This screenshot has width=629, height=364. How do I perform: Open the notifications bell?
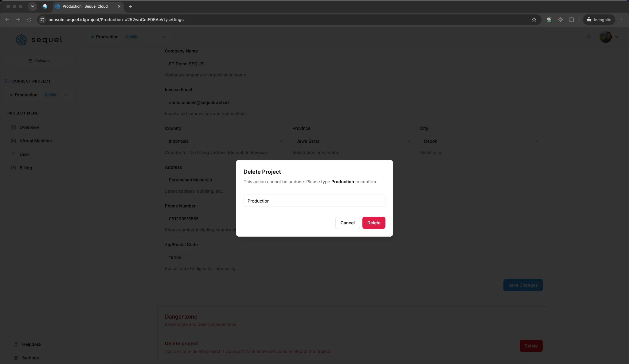(x=588, y=37)
